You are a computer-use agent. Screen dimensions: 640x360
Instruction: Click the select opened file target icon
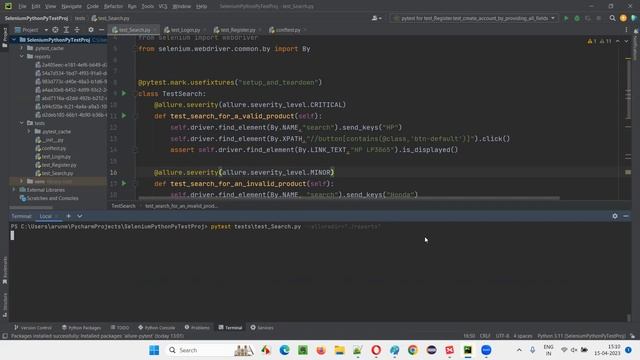pos(55,30)
